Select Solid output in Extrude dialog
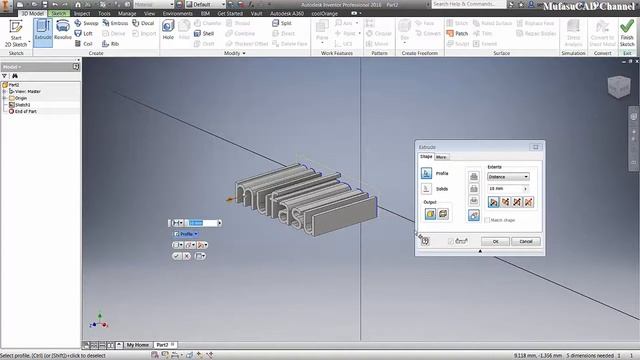This screenshot has height=360, width=640. point(430,213)
